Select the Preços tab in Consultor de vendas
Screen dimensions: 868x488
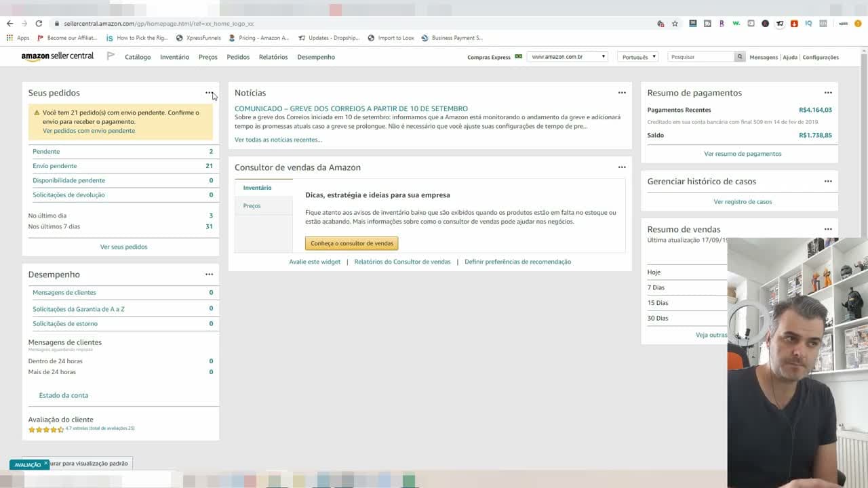click(x=252, y=206)
